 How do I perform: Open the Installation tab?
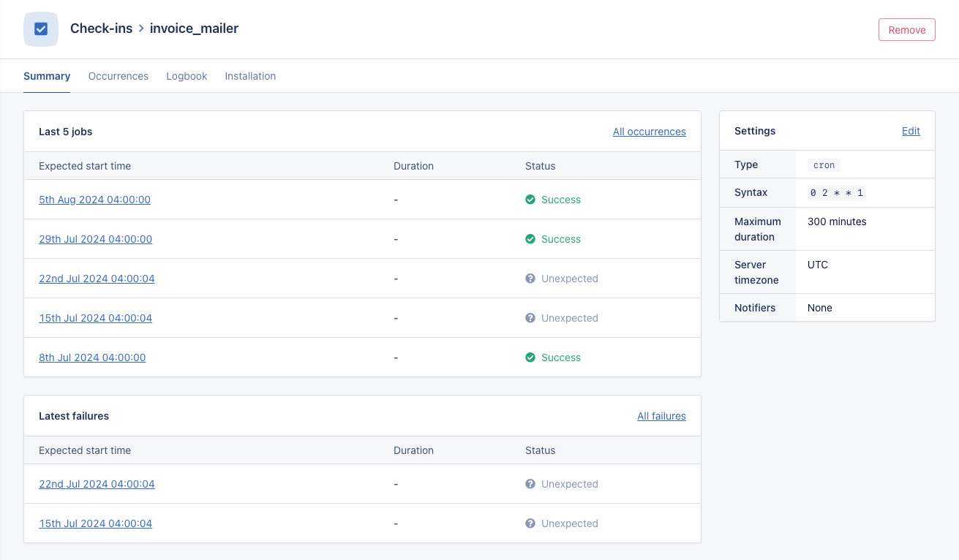(250, 76)
